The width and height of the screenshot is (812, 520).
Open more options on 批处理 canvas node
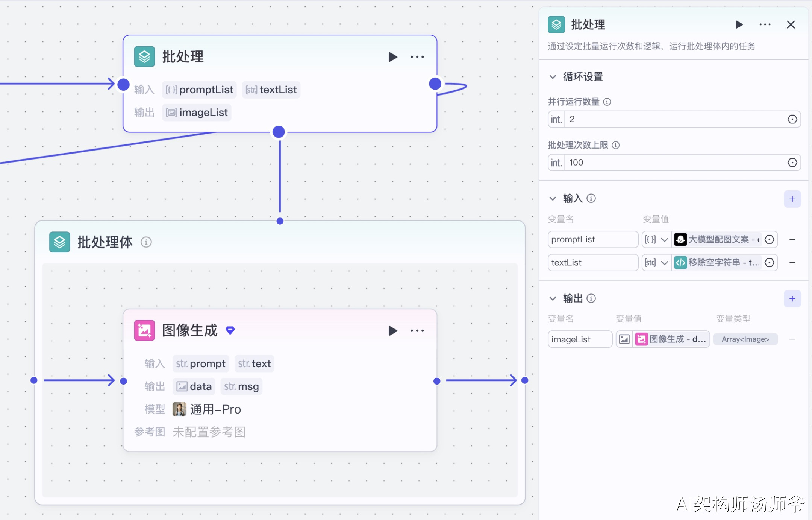tap(417, 57)
